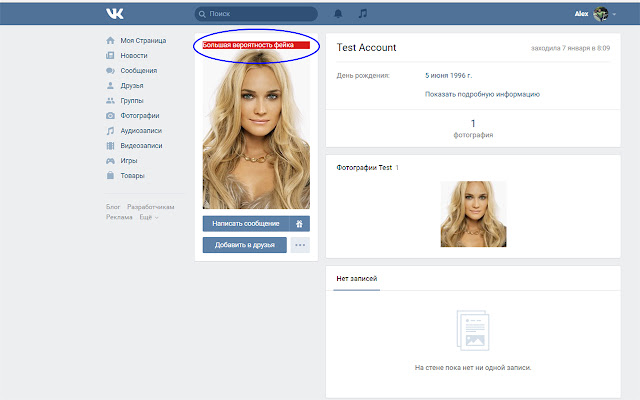
Task: Open the photo thumbnail in Фотографии Test
Action: [x=473, y=214]
